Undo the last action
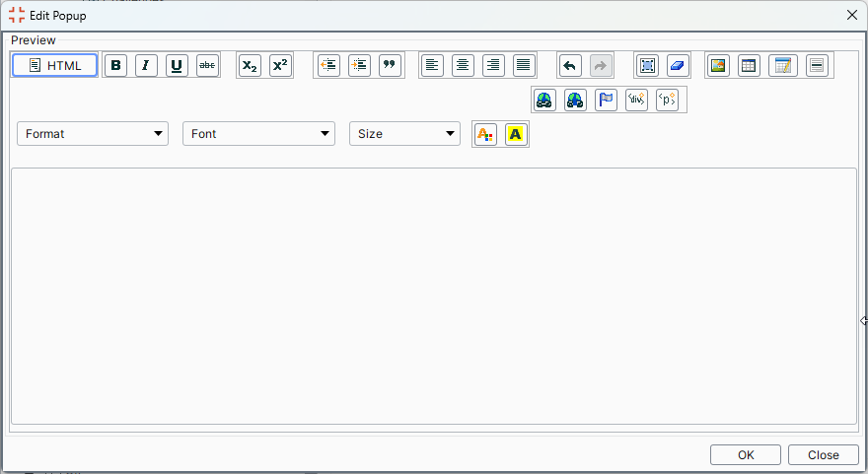Viewport: 868px width, 474px height. tap(570, 66)
